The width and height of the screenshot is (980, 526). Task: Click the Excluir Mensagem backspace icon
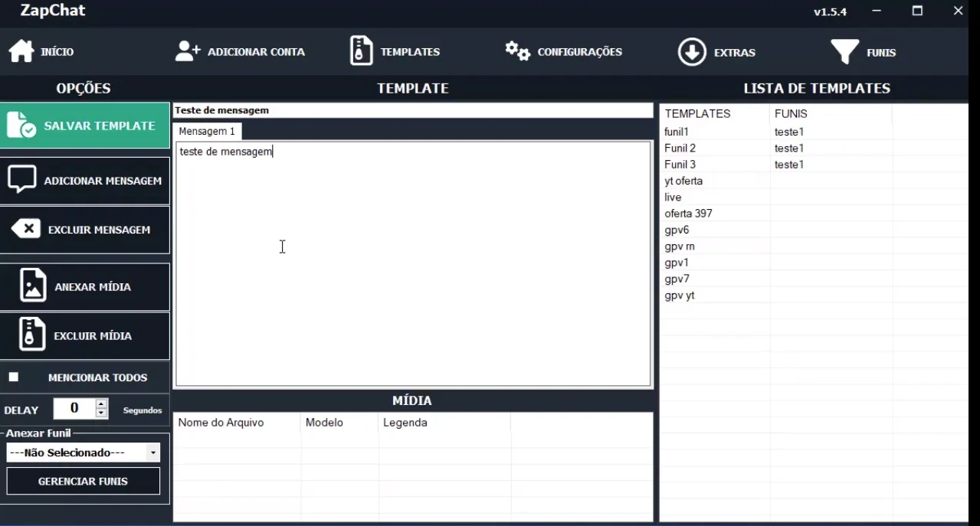(26, 229)
